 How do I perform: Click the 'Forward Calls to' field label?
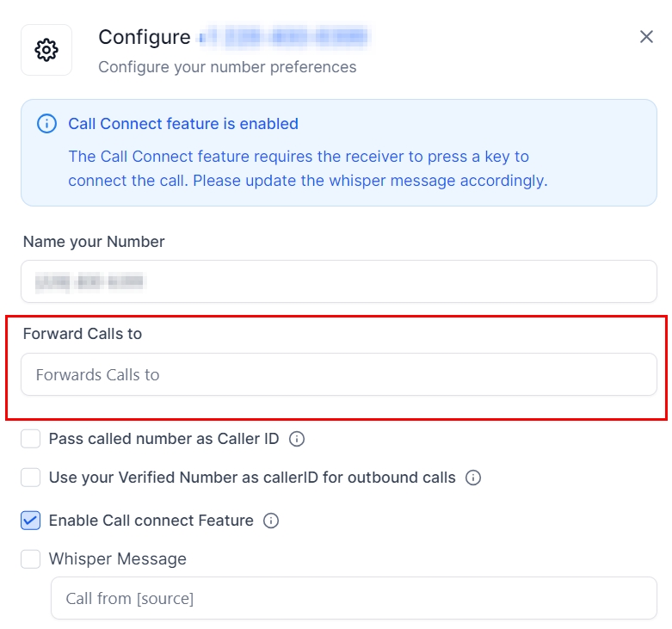83,334
